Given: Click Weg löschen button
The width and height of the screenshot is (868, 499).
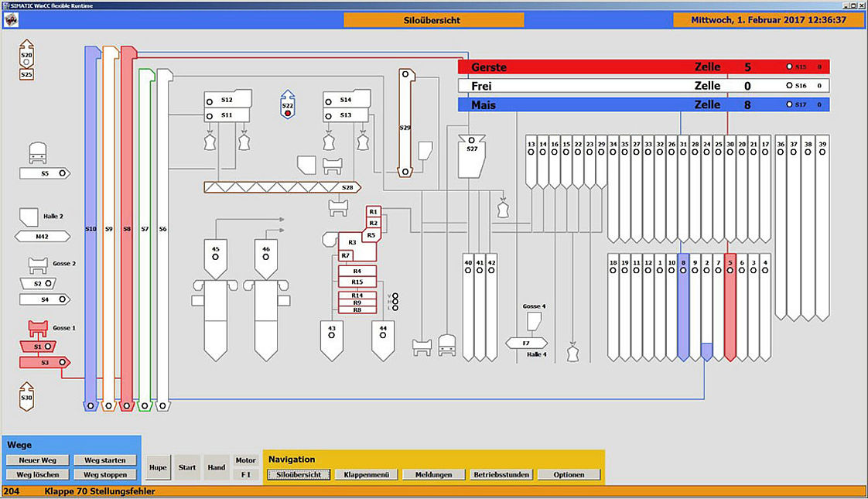Looking at the screenshot, I should (38, 475).
